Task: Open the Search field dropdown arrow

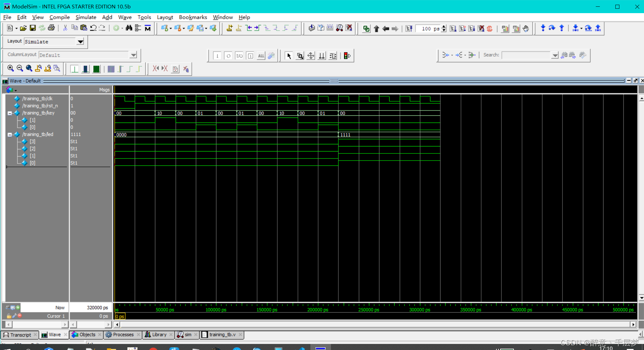Action: coord(555,55)
